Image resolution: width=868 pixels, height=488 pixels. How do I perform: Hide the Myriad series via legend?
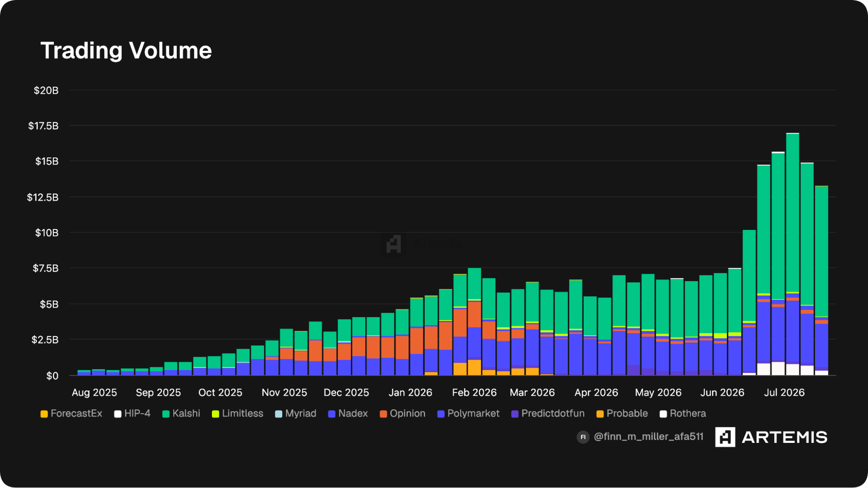click(296, 413)
